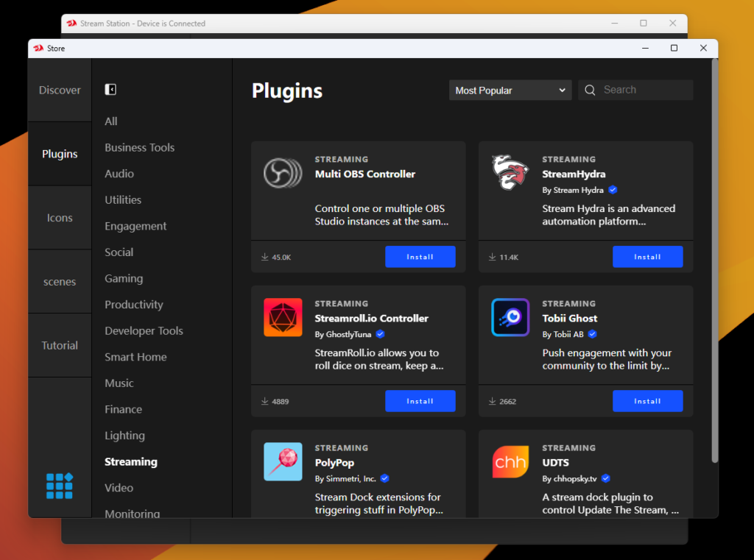The image size is (754, 560).
Task: Click the search magnifier icon
Action: [590, 90]
